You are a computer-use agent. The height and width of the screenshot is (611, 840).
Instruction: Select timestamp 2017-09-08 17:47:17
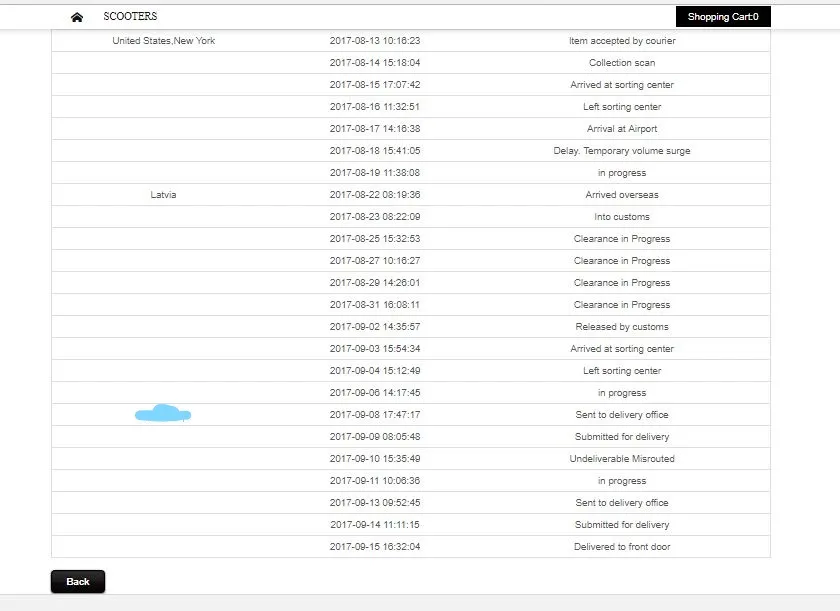(x=375, y=414)
